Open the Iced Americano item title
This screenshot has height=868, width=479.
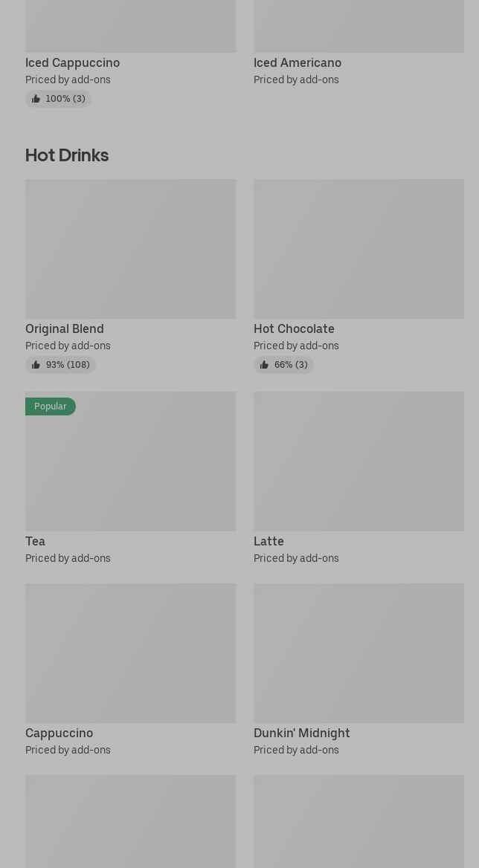pos(298,63)
